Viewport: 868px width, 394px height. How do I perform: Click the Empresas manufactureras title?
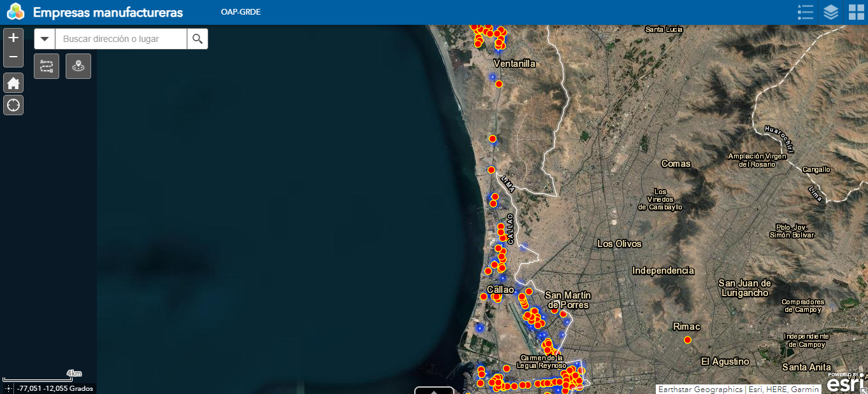(x=108, y=12)
